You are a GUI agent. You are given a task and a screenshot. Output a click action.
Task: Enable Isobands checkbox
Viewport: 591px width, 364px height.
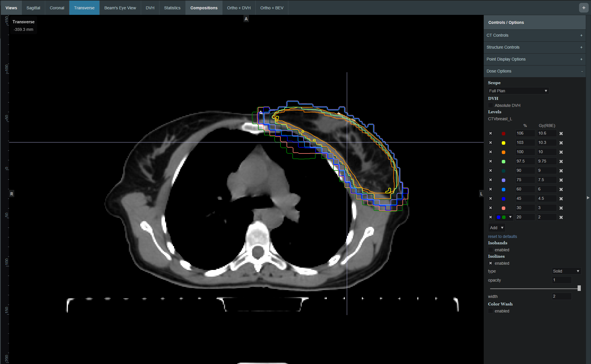490,250
